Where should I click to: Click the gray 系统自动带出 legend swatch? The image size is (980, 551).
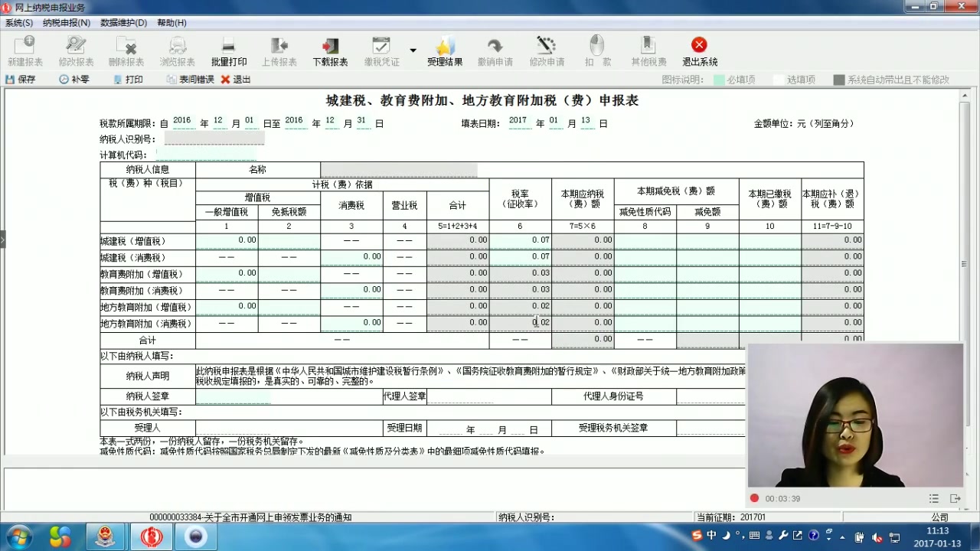838,80
